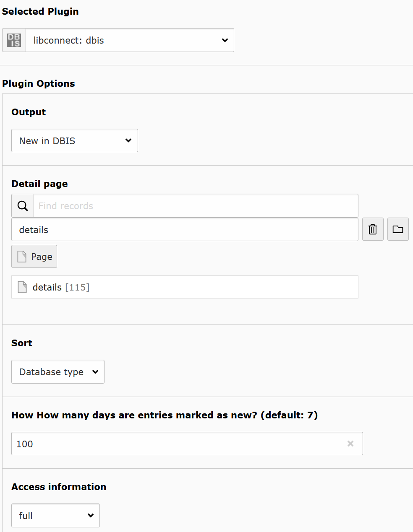Open the Access information dropdown showing full
The height and width of the screenshot is (532, 413).
[x=55, y=515]
